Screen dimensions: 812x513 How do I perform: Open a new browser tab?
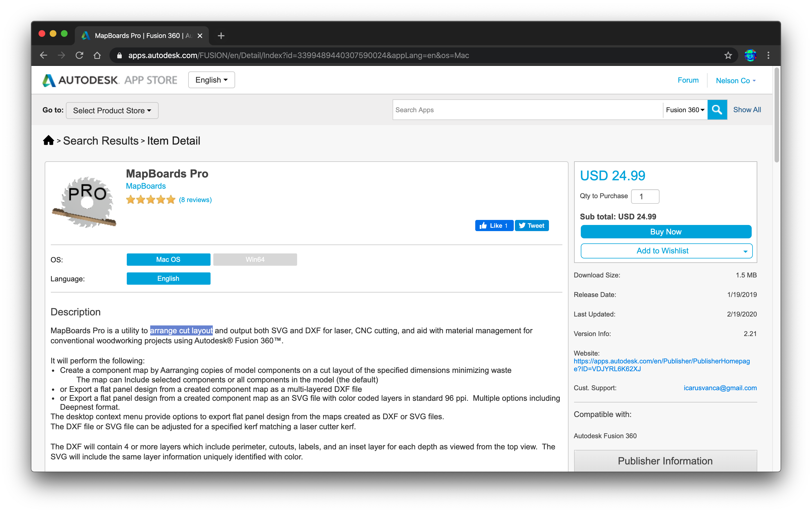(x=221, y=36)
